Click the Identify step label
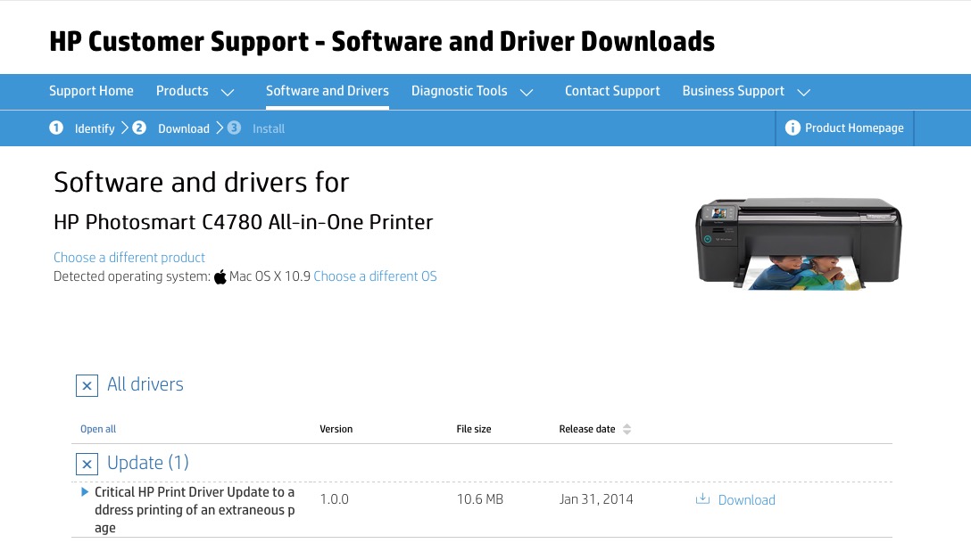The height and width of the screenshot is (560, 971). (x=95, y=128)
